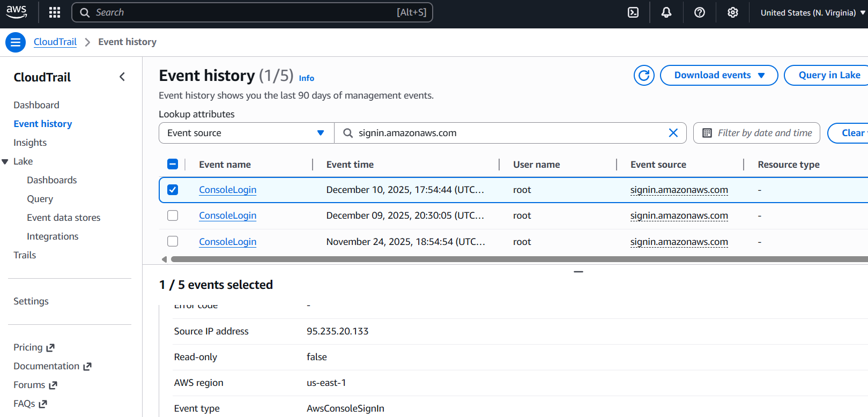Open the Forums external link
This screenshot has width=868, height=417.
click(35, 385)
